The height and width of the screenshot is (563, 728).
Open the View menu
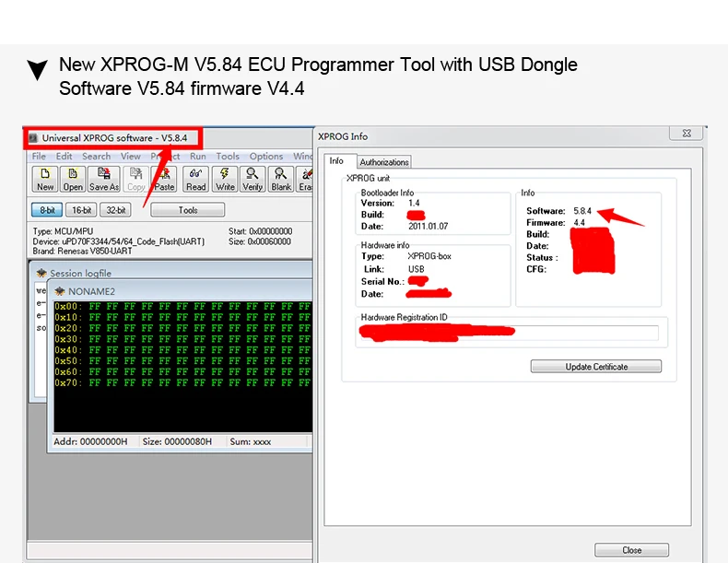click(131, 156)
